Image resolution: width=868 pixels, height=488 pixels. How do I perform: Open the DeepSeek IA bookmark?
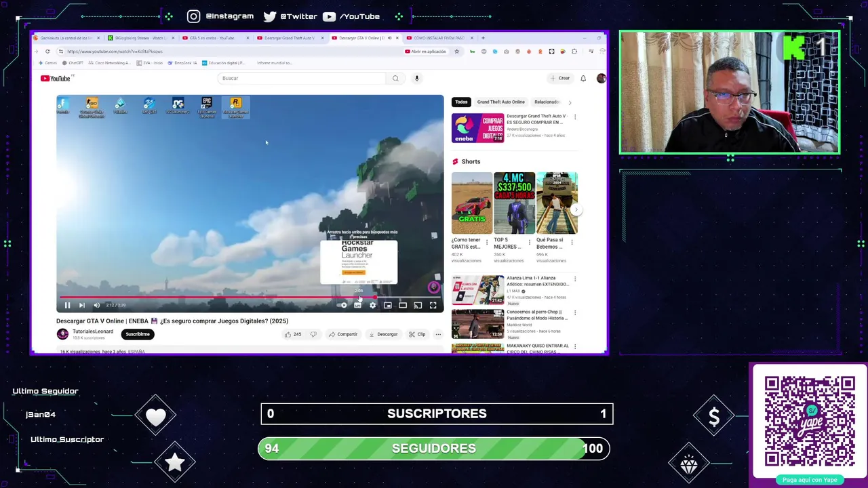(182, 63)
